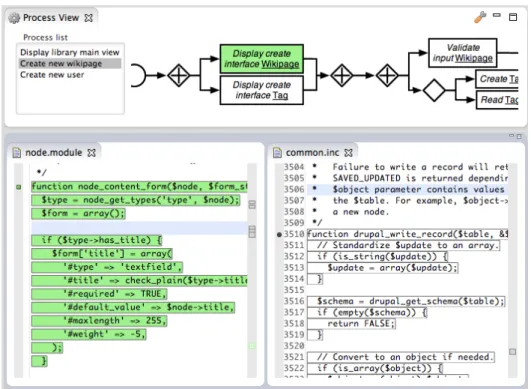The width and height of the screenshot is (531, 389).
Task: Click line 3516 '$schema = drupal_get_schema'
Action: pos(406,301)
